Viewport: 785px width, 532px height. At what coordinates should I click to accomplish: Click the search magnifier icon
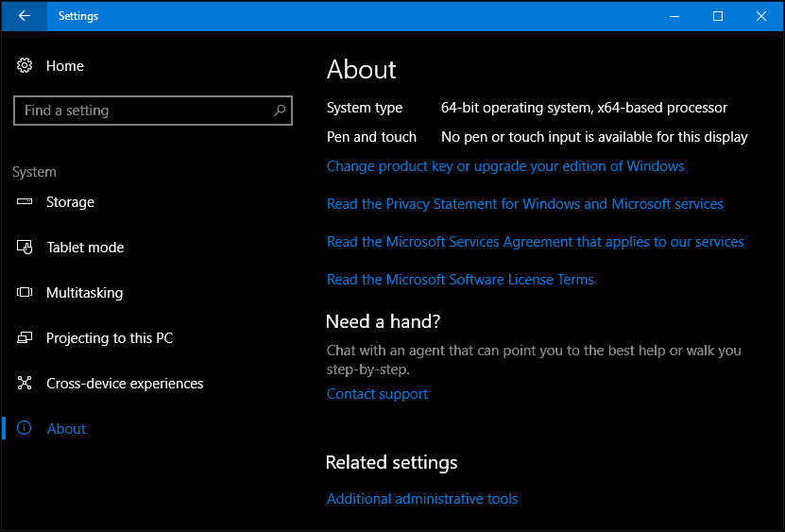click(280, 111)
